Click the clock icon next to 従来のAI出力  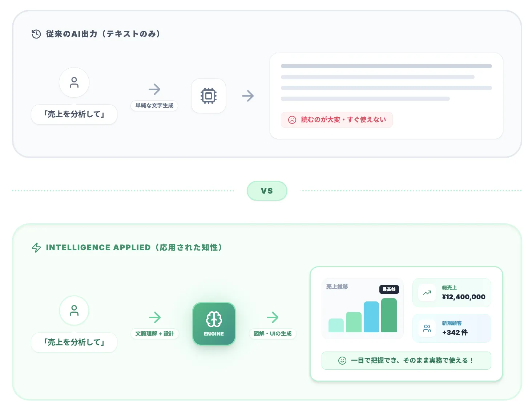pos(36,33)
